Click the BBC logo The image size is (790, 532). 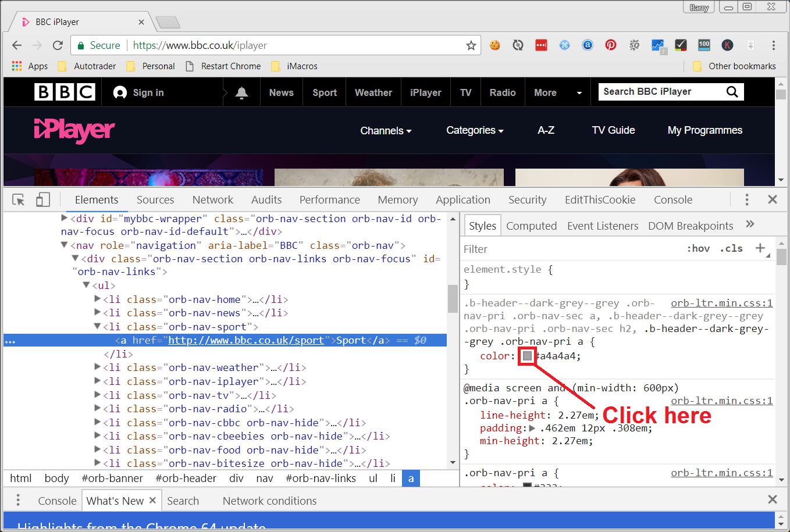point(65,92)
